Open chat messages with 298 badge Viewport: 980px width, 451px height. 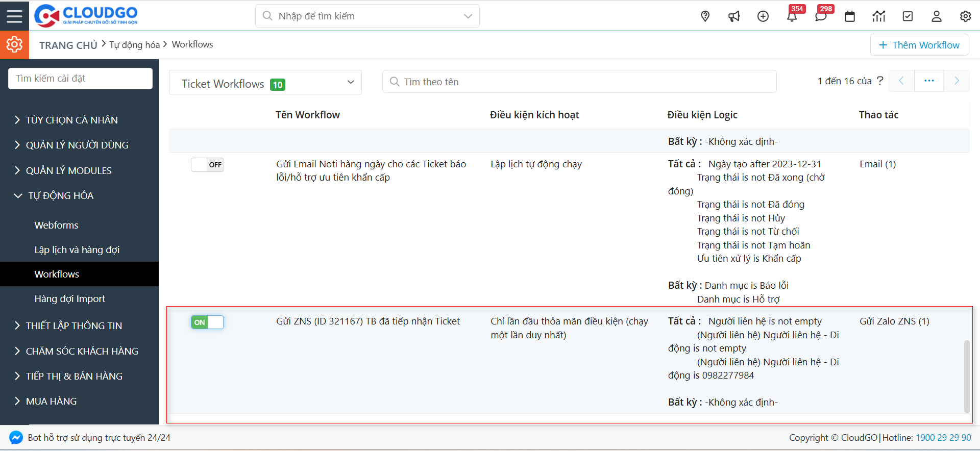[821, 16]
